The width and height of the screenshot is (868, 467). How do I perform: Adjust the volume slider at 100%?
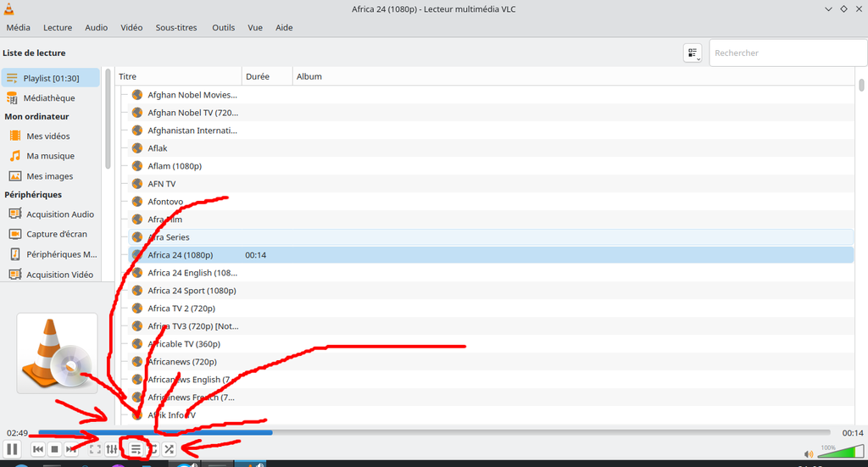(x=840, y=452)
